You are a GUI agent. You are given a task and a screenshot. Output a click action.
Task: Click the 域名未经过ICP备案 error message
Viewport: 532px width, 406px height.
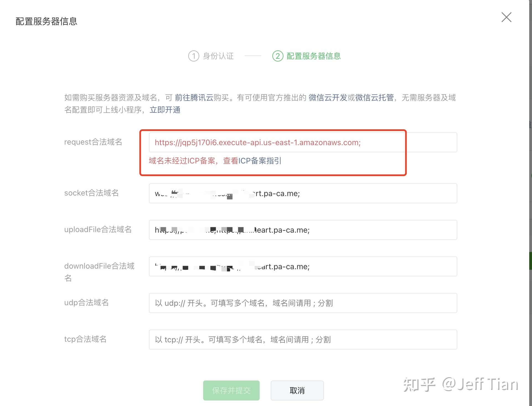tap(182, 161)
